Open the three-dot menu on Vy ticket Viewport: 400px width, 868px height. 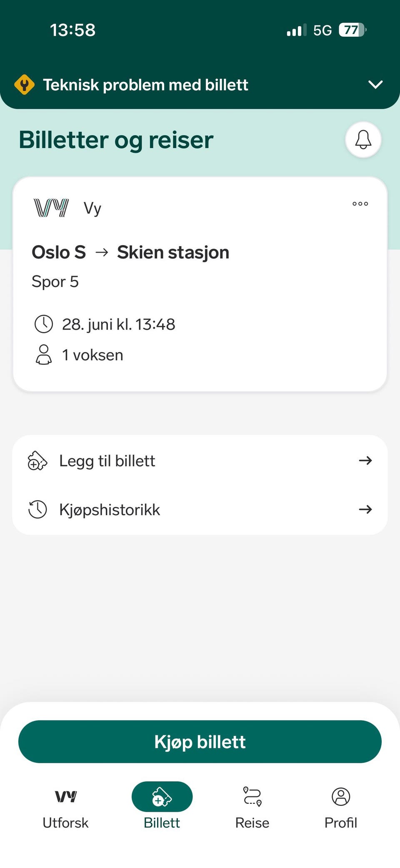(x=360, y=204)
